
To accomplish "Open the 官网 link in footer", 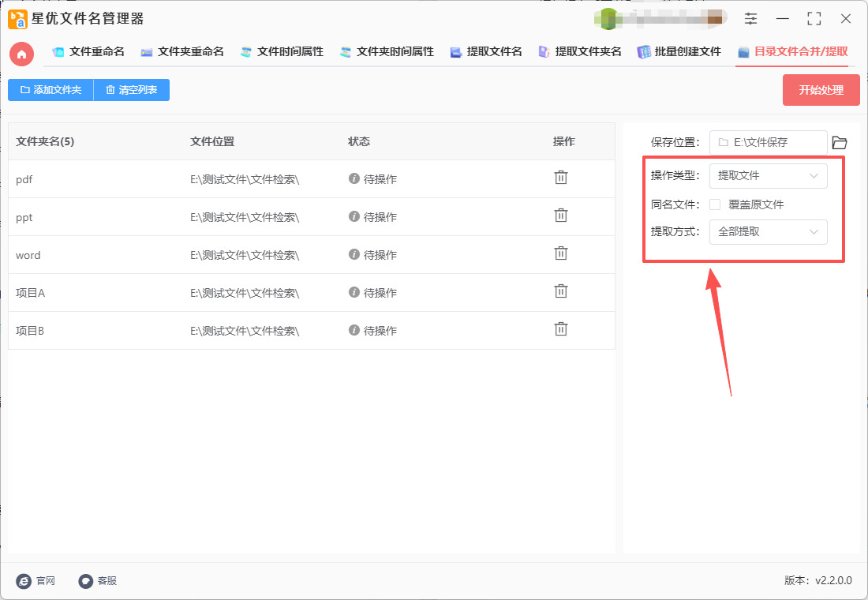I will [36, 581].
